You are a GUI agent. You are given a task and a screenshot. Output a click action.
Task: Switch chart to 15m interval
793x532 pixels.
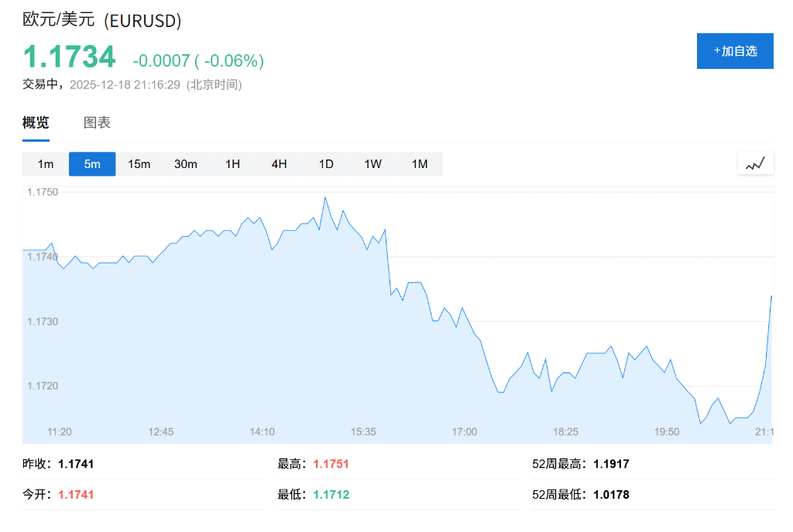click(x=139, y=164)
